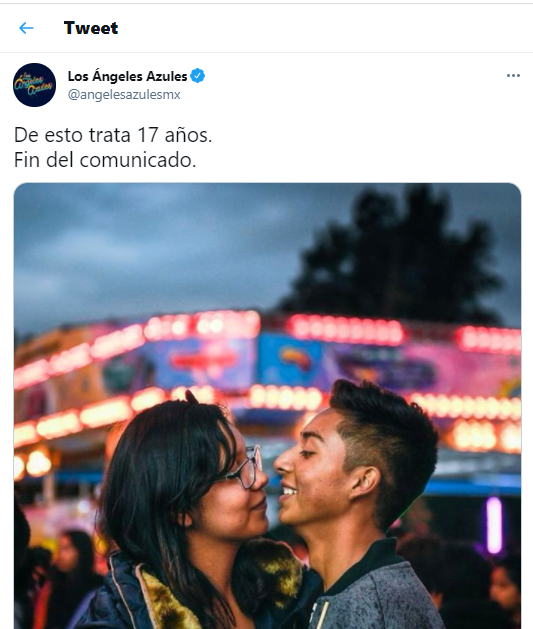The width and height of the screenshot is (533, 629).
Task: Click the blue verified badge
Action: 197,76
